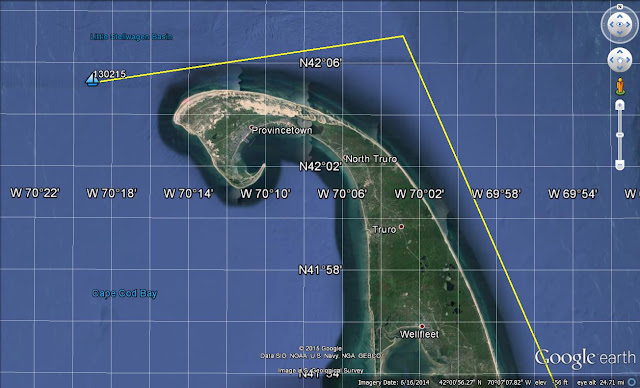Tilt view up with Look joystick's up arrow

[x=620, y=16]
